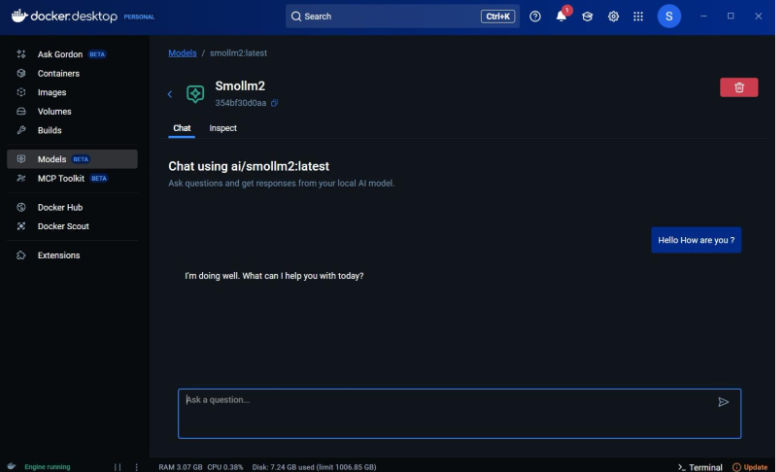Image resolution: width=776 pixels, height=472 pixels.
Task: Go back using the left chevron
Action: 170,94
